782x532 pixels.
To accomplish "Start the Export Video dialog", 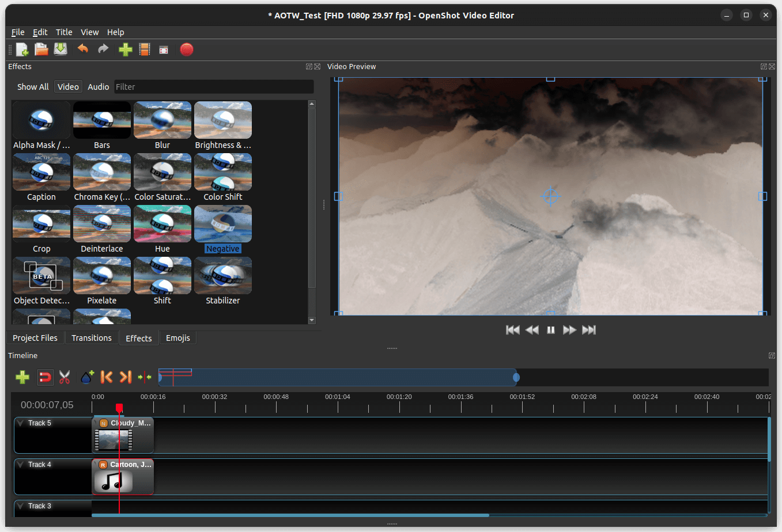I will pyautogui.click(x=163, y=50).
